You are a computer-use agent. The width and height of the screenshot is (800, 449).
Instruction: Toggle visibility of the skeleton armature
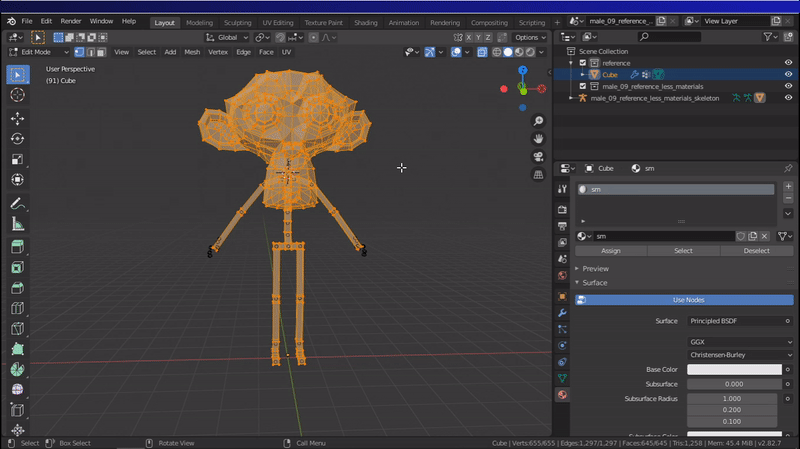point(788,98)
